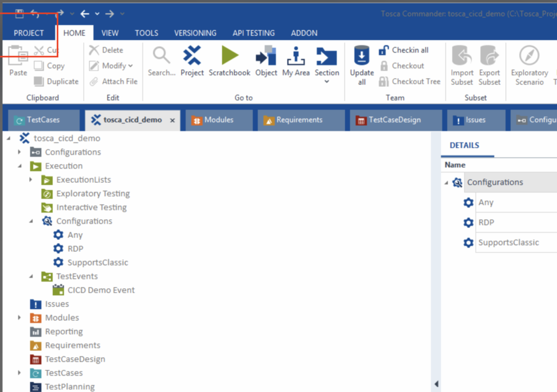Navigate back with the left arrow

[x=84, y=14]
